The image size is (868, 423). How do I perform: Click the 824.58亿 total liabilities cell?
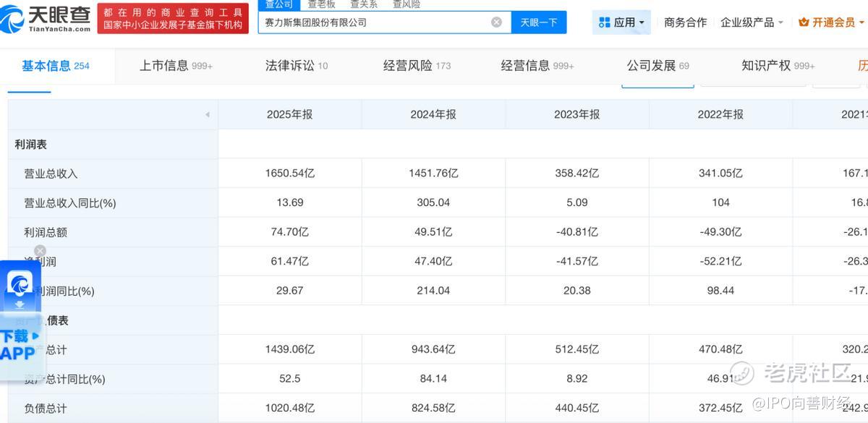point(433,409)
